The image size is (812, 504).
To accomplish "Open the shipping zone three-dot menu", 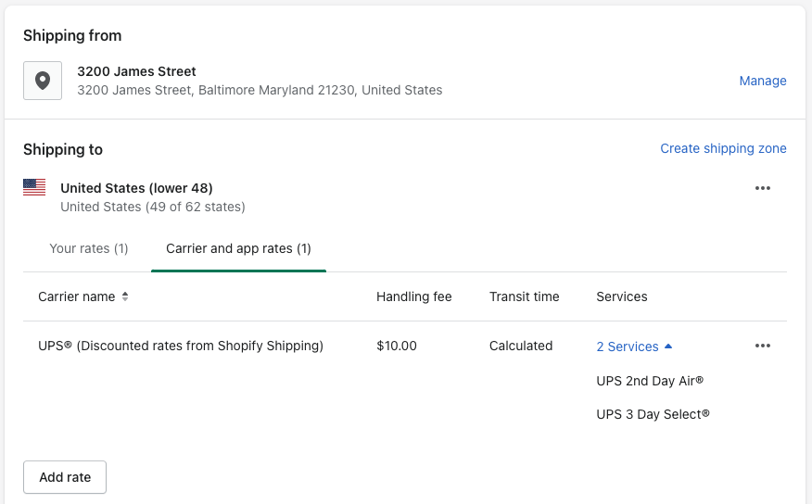I will pyautogui.click(x=763, y=188).
